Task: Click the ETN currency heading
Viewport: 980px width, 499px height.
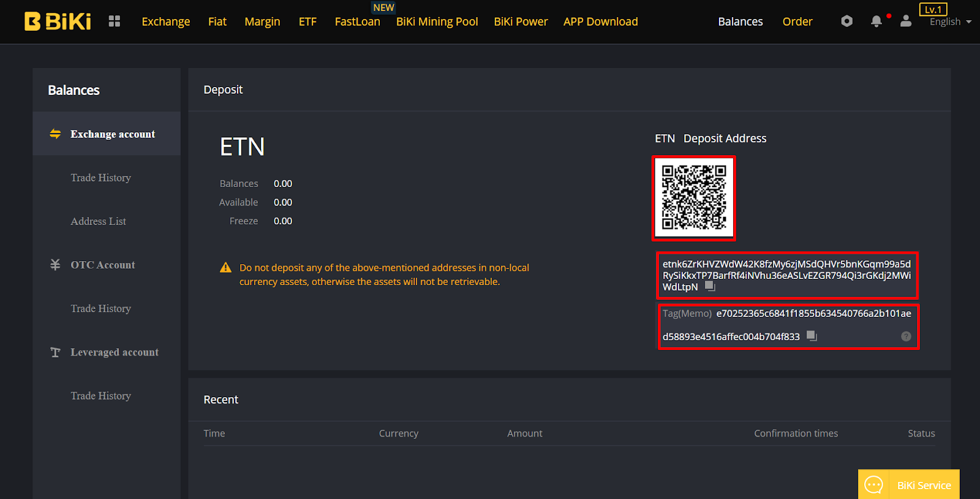Action: (243, 147)
